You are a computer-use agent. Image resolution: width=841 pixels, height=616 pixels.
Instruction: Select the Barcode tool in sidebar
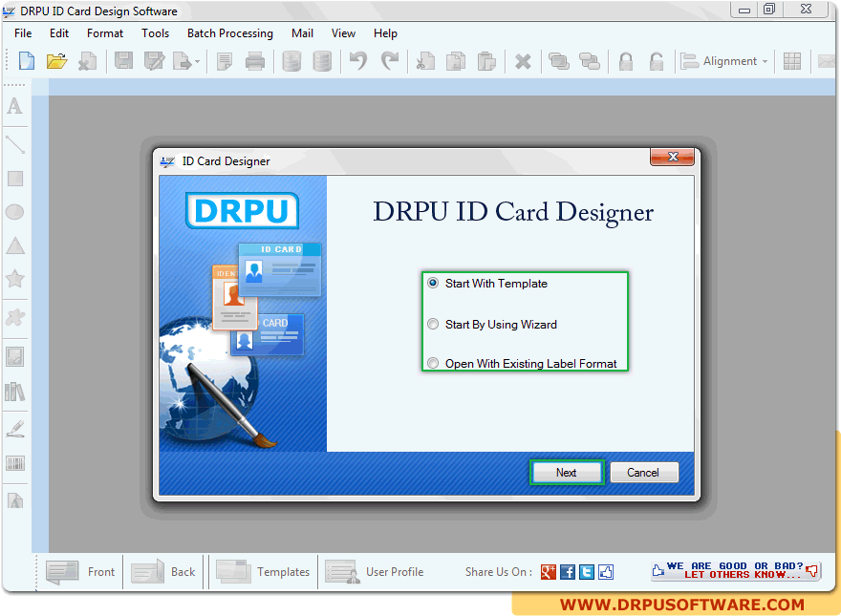tap(15, 462)
